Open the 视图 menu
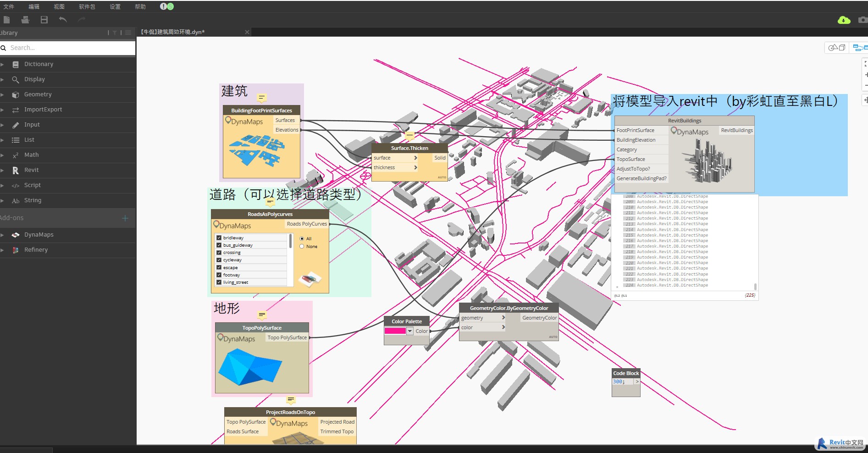The height and width of the screenshot is (453, 868). pos(59,6)
